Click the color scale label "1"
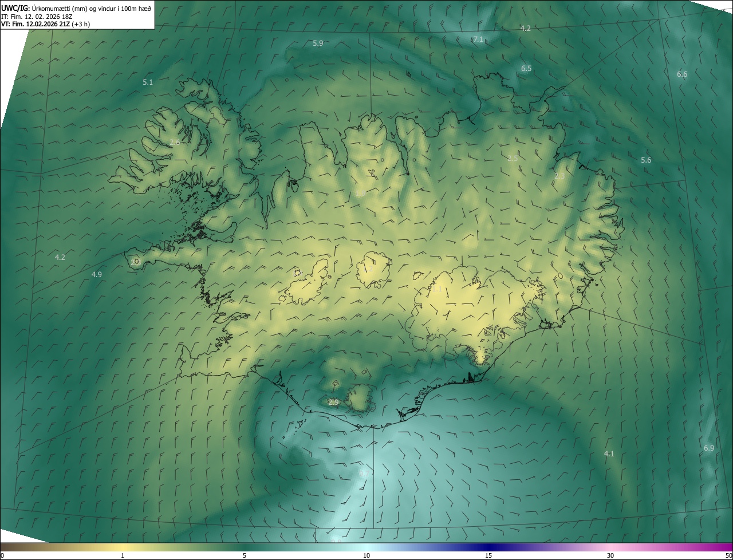The height and width of the screenshot is (560, 733). coord(123,555)
